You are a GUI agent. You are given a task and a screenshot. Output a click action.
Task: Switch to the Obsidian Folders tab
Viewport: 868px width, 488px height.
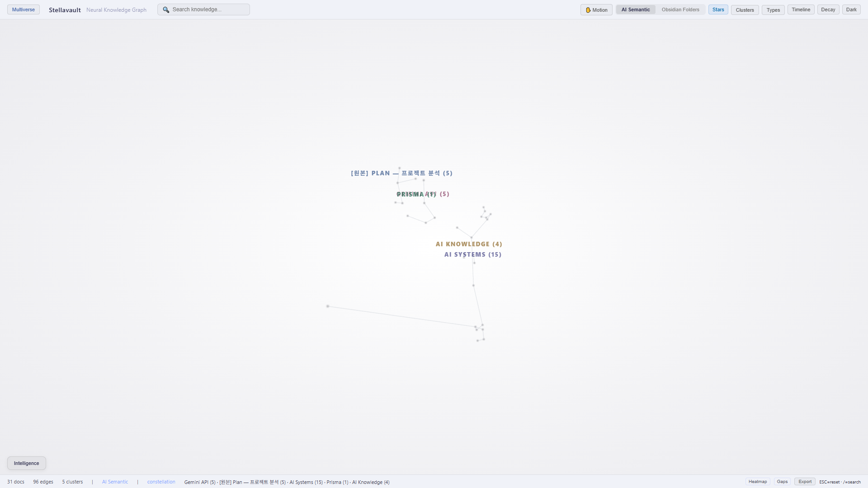pyautogui.click(x=680, y=9)
